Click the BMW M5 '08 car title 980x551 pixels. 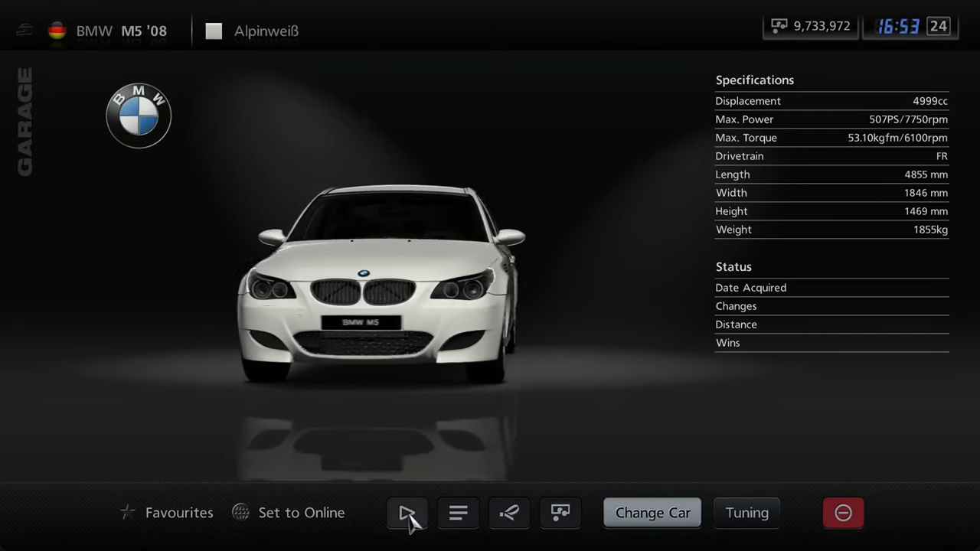click(x=121, y=31)
